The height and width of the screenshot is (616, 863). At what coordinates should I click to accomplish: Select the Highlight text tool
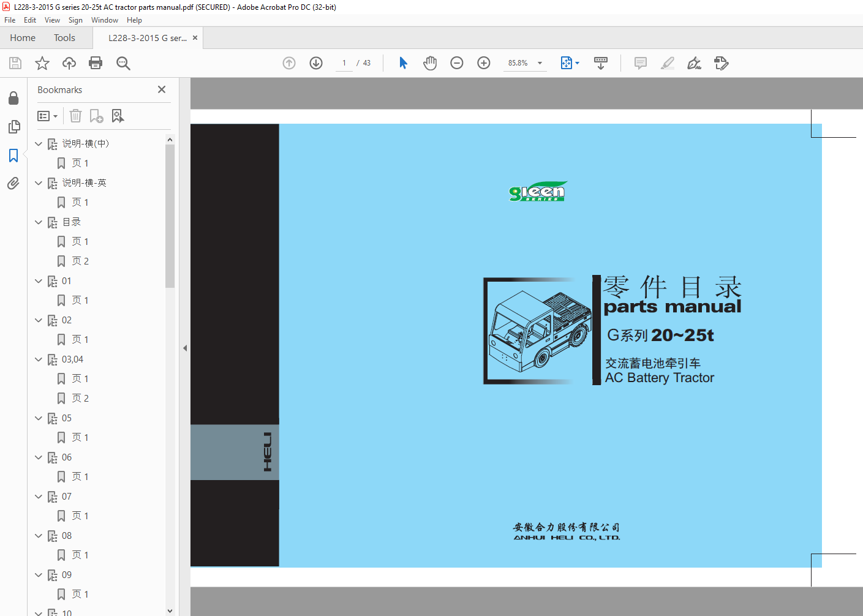668,63
